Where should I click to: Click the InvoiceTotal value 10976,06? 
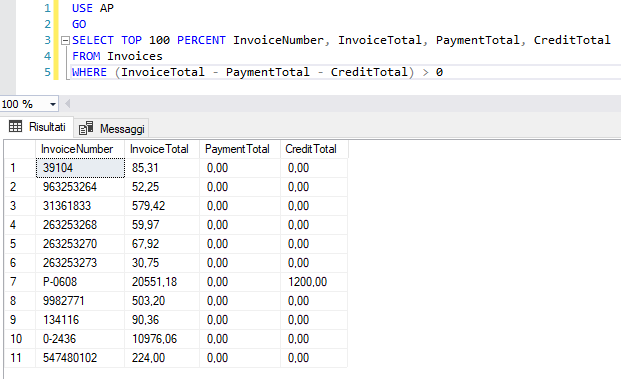tap(162, 339)
